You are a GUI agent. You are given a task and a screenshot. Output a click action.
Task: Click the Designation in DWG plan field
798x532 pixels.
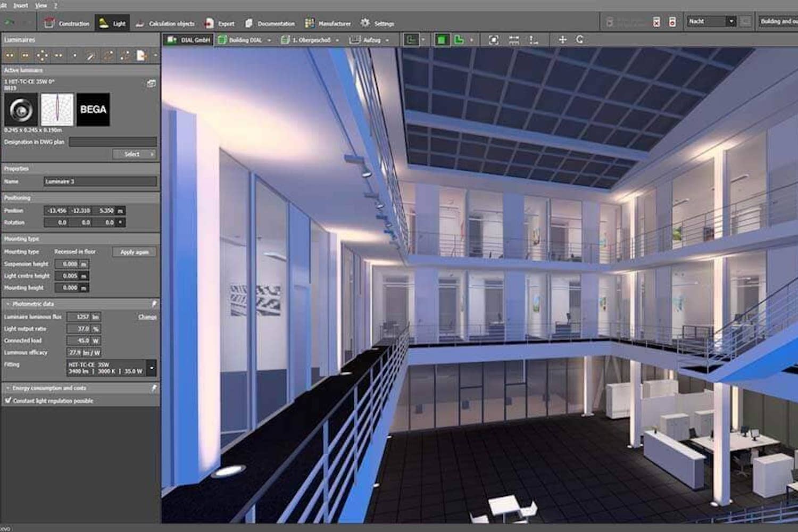tap(113, 142)
